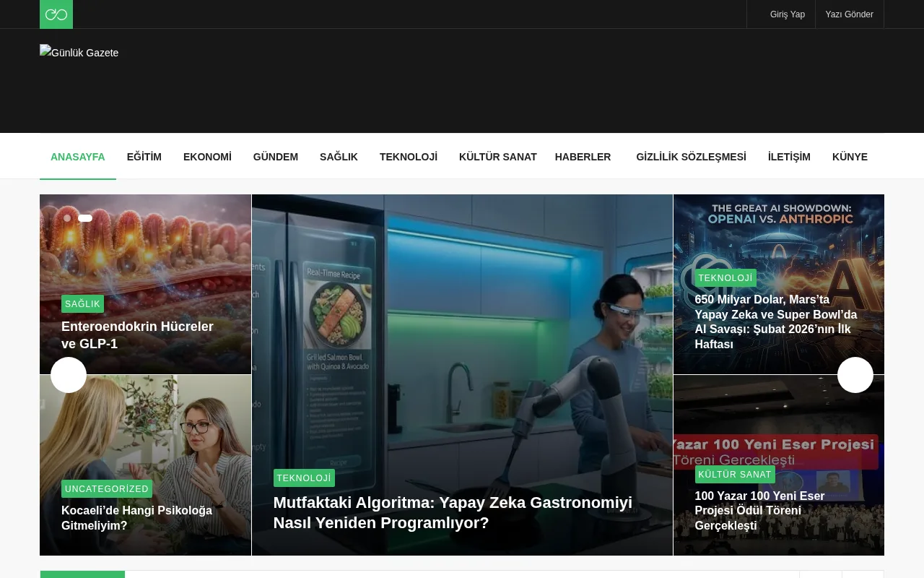Switch to the ANASAYFA tab
924x578 pixels.
(77, 157)
